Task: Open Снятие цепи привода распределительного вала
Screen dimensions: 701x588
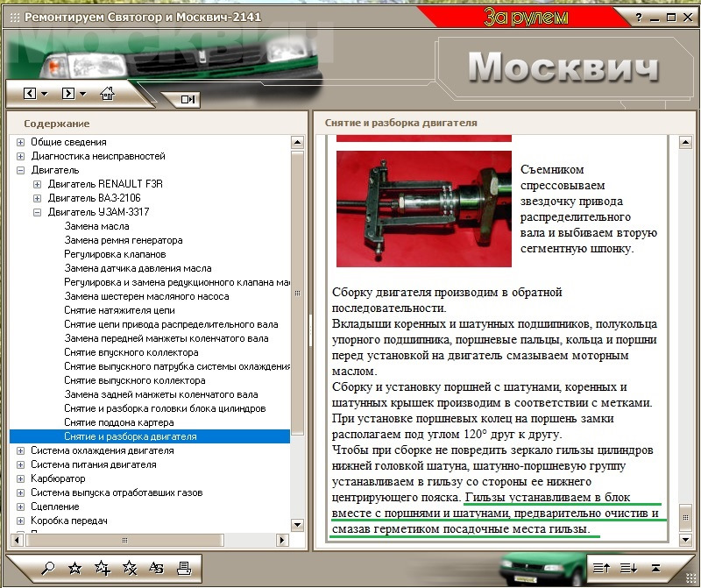Action: [x=171, y=324]
